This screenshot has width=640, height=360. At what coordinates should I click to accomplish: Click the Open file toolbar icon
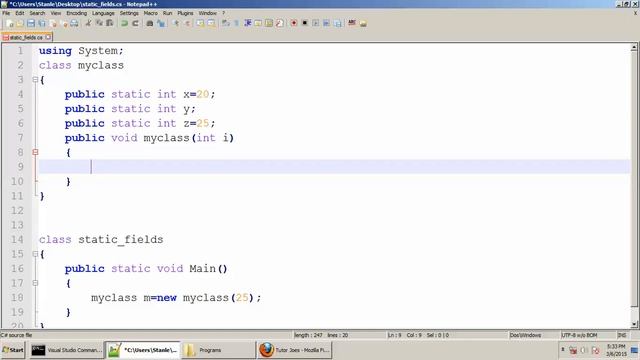pyautogui.click(x=20, y=23)
